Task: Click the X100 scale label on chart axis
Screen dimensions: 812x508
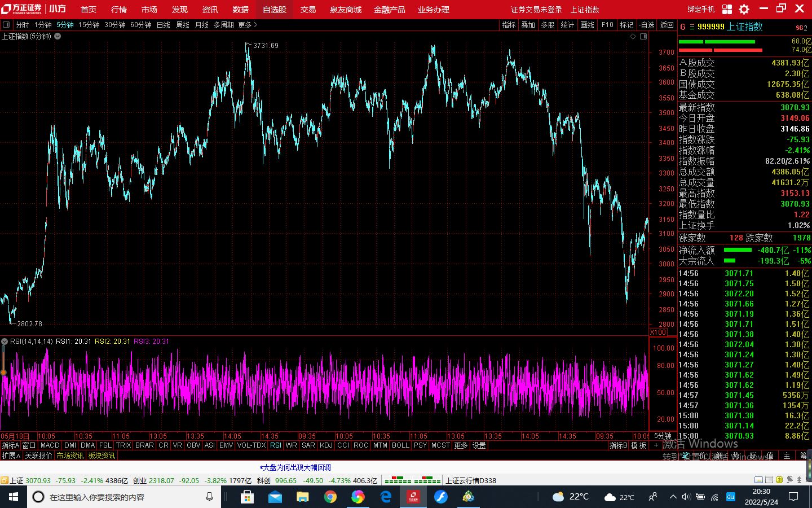Action: [x=658, y=332]
